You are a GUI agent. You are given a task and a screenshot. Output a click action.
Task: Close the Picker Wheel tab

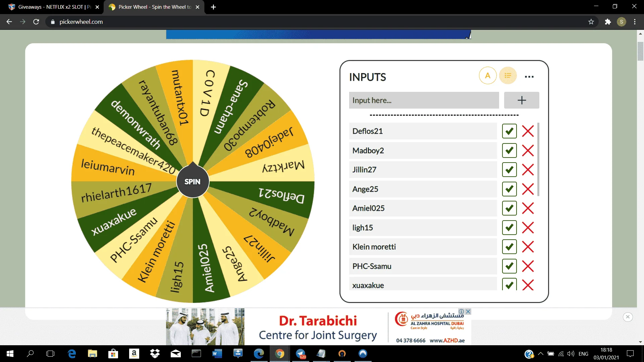197,7
